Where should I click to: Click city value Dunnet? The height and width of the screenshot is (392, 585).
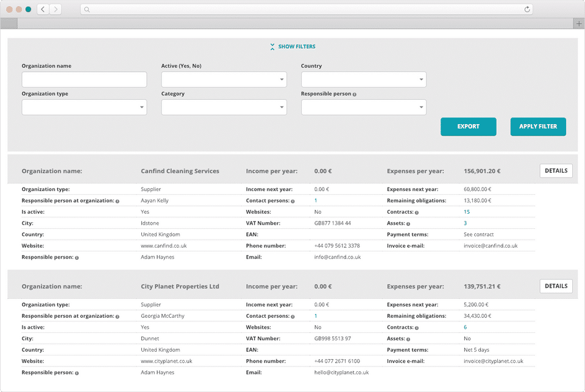pos(150,338)
